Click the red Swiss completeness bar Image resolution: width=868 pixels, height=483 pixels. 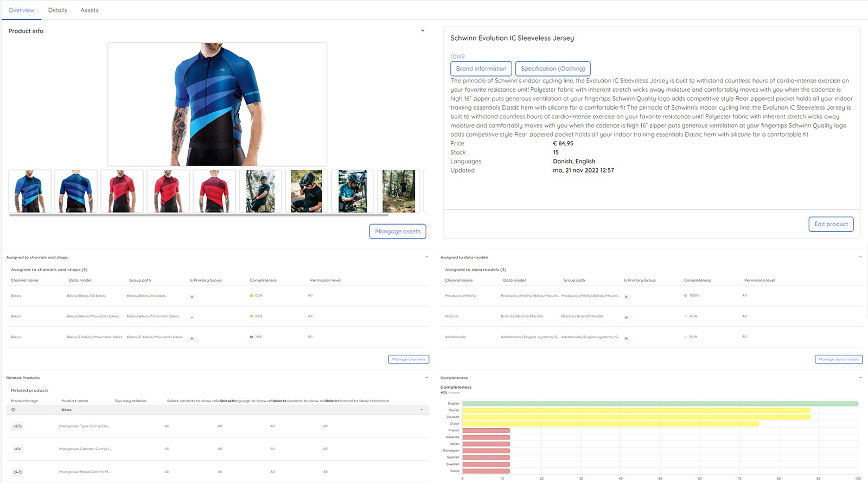[x=486, y=471]
